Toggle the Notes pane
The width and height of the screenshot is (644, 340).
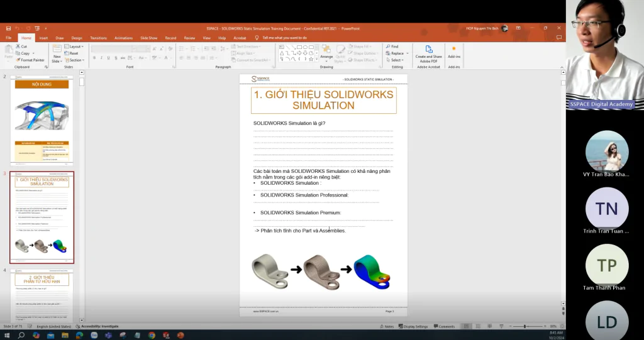(387, 326)
